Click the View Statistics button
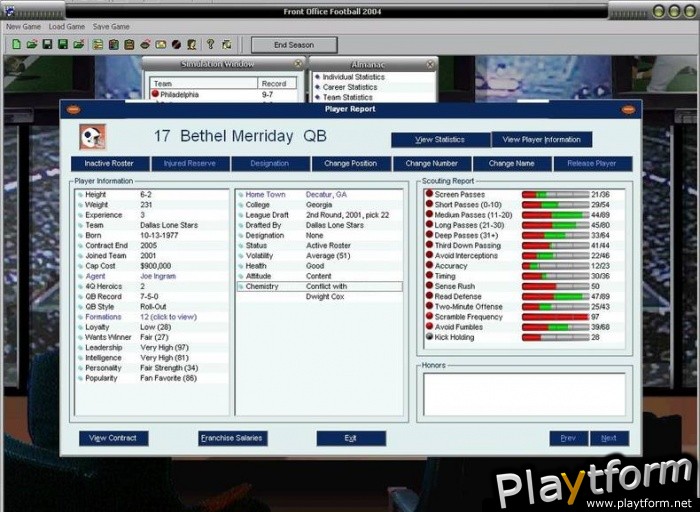The width and height of the screenshot is (700, 512). click(x=440, y=140)
